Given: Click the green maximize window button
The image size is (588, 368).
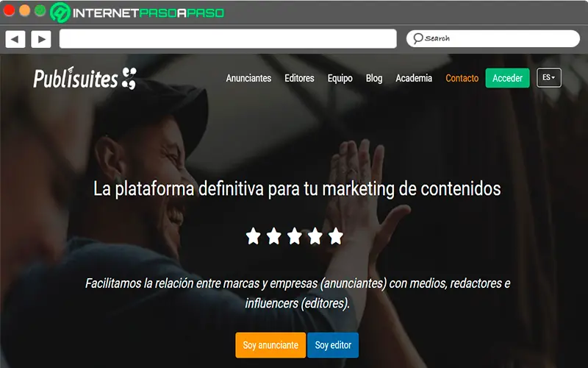Looking at the screenshot, I should tap(40, 10).
